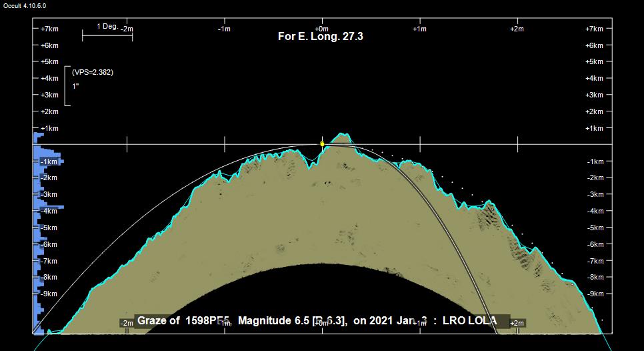Click the '+0m' tick label on top axis
The height and width of the screenshot is (351, 644).
pos(322,29)
